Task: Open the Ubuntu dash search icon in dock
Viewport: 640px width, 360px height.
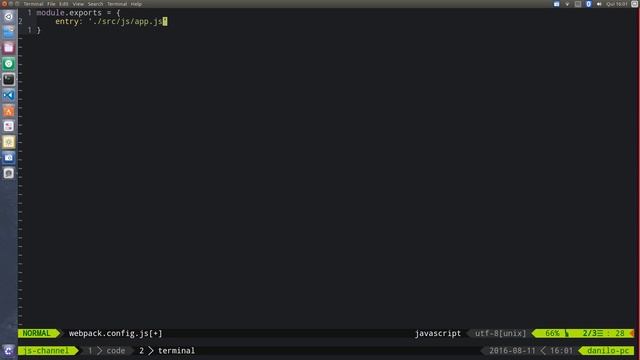Action: (9, 17)
